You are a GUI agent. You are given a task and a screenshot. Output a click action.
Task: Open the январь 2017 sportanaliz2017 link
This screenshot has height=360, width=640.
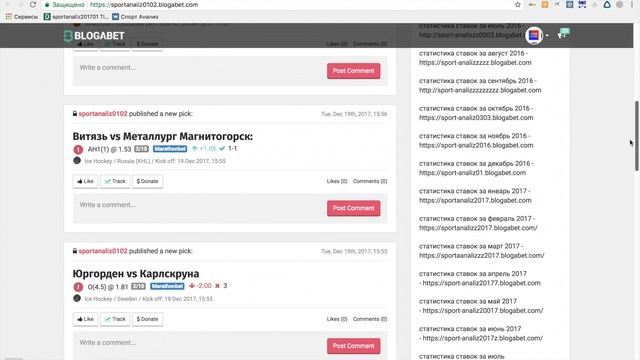475,200
